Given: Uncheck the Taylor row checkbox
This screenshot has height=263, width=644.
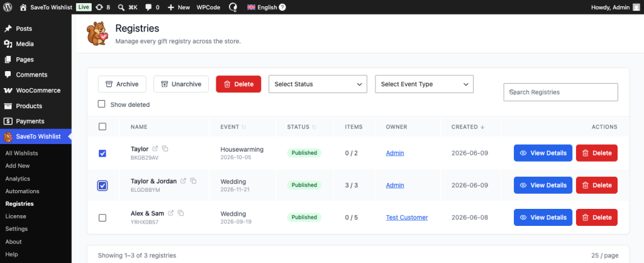Looking at the screenshot, I should point(103,154).
